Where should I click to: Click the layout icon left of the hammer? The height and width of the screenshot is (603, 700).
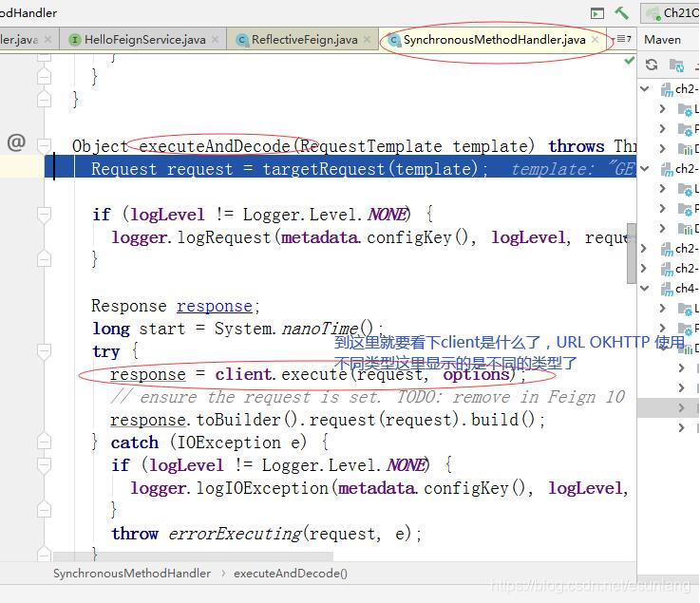pos(596,13)
